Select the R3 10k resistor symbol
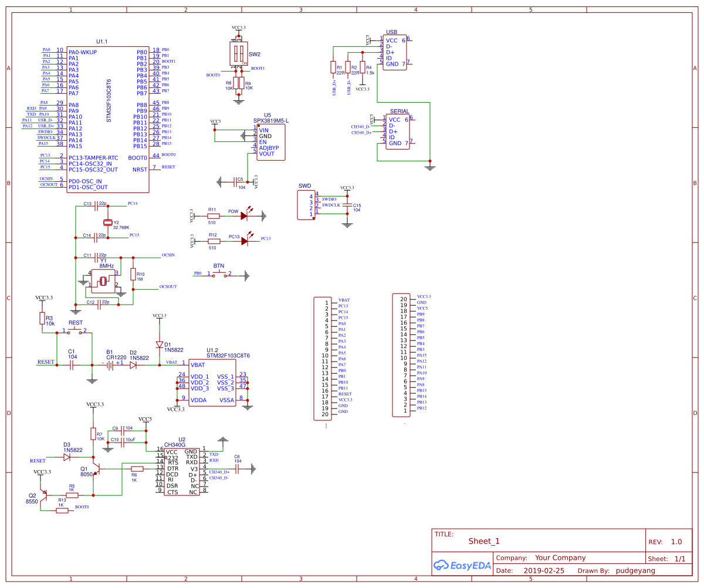 click(42, 319)
